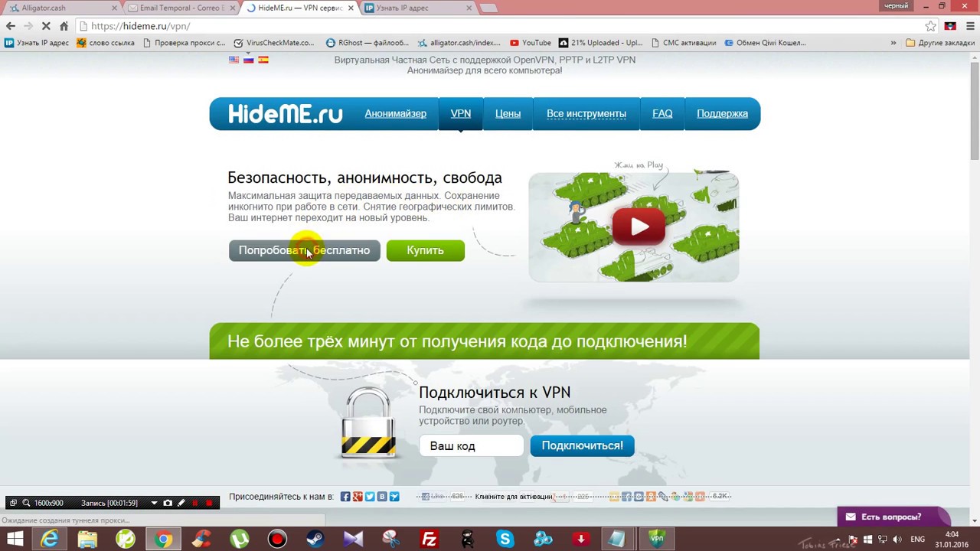Switch site language to Spanish flag
This screenshot has height=551, width=980.
[263, 60]
